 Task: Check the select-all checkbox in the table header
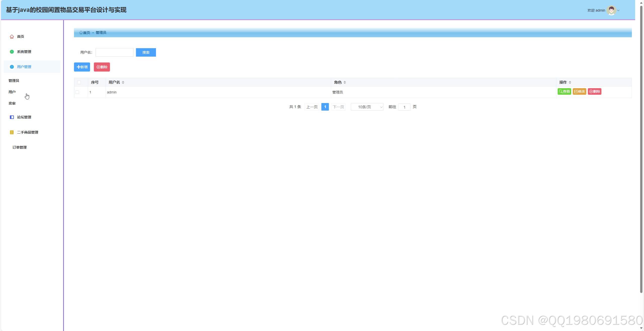(x=79, y=82)
